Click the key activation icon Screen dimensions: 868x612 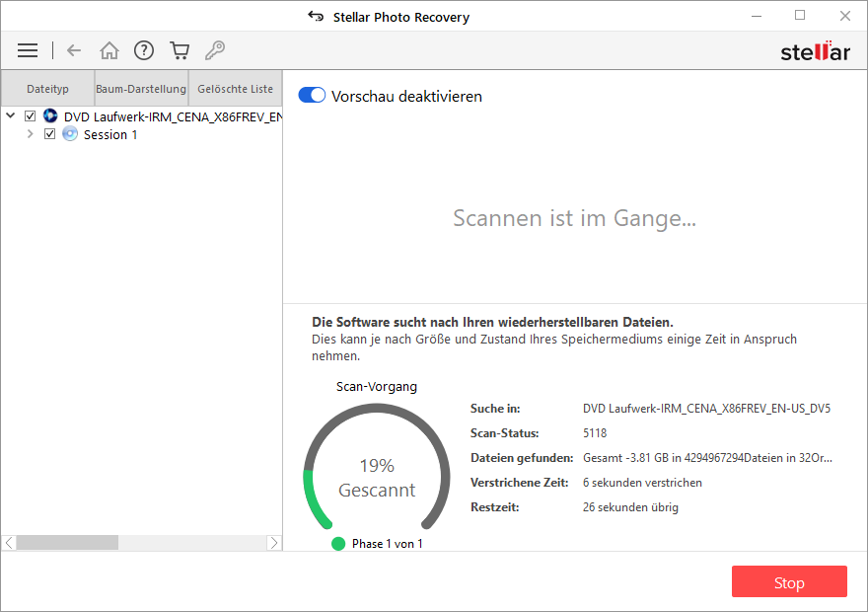tap(215, 50)
